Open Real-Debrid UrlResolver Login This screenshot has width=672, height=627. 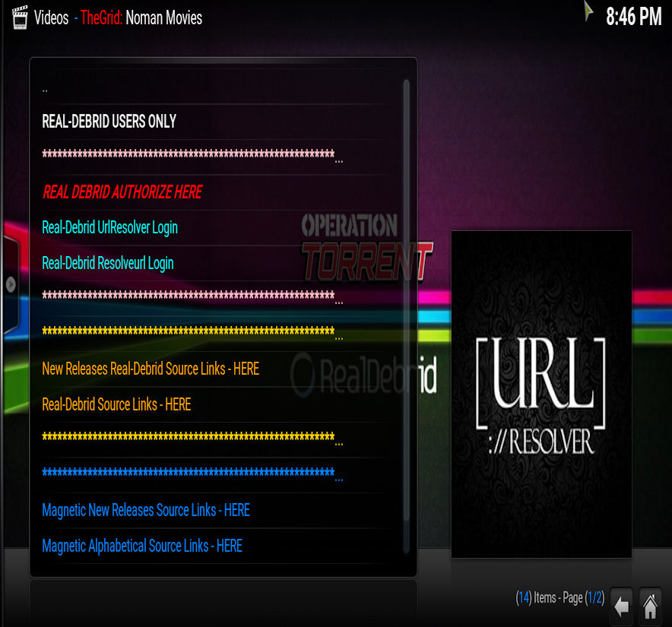(110, 227)
